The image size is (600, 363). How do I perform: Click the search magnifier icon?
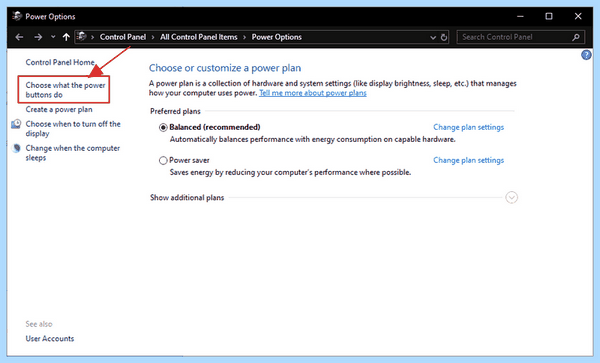576,37
